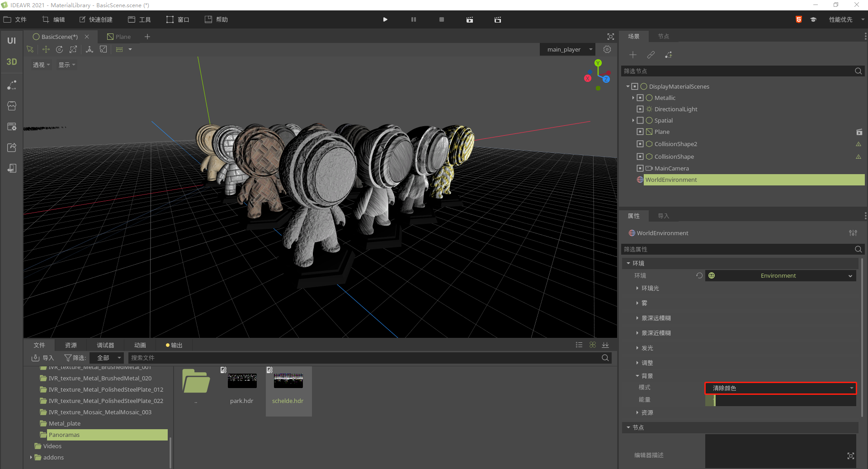Open the 性能优先 performance setting

click(x=846, y=19)
